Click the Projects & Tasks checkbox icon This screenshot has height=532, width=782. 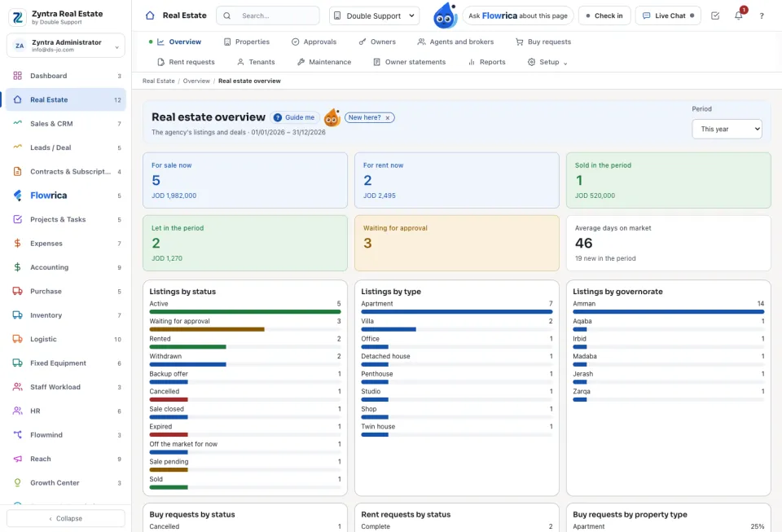pos(17,219)
